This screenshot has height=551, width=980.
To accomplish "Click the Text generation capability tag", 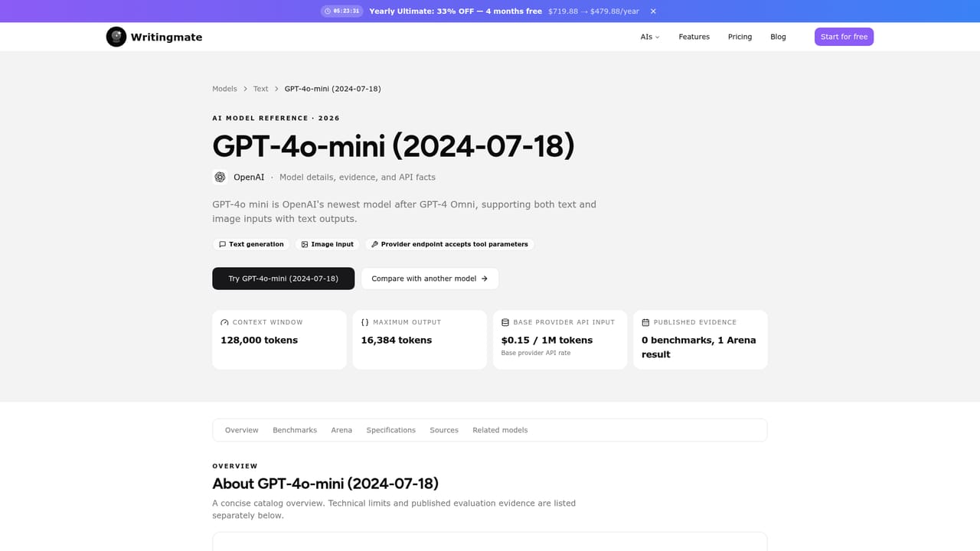I will tap(251, 244).
